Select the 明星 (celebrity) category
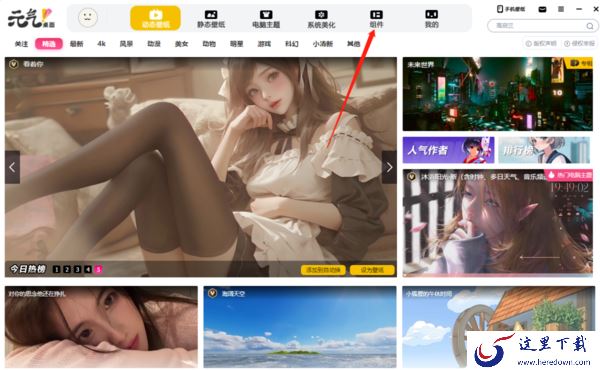Screen dimensions: 600x370 [x=236, y=44]
